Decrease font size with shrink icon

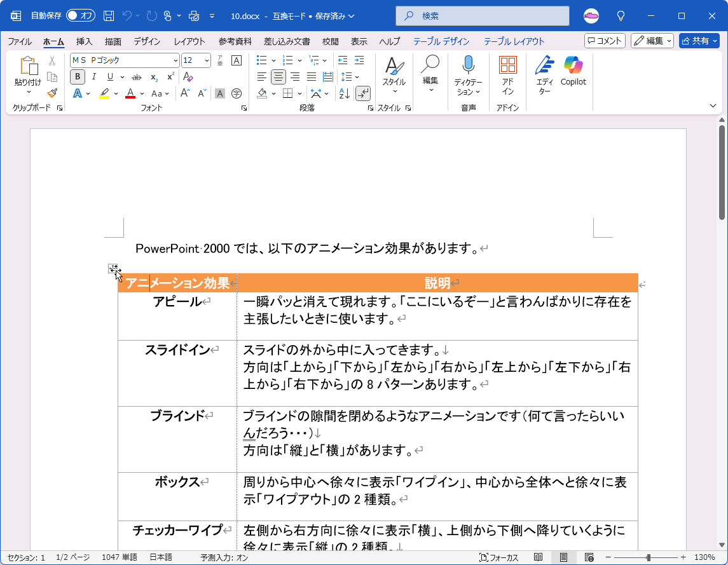click(202, 93)
